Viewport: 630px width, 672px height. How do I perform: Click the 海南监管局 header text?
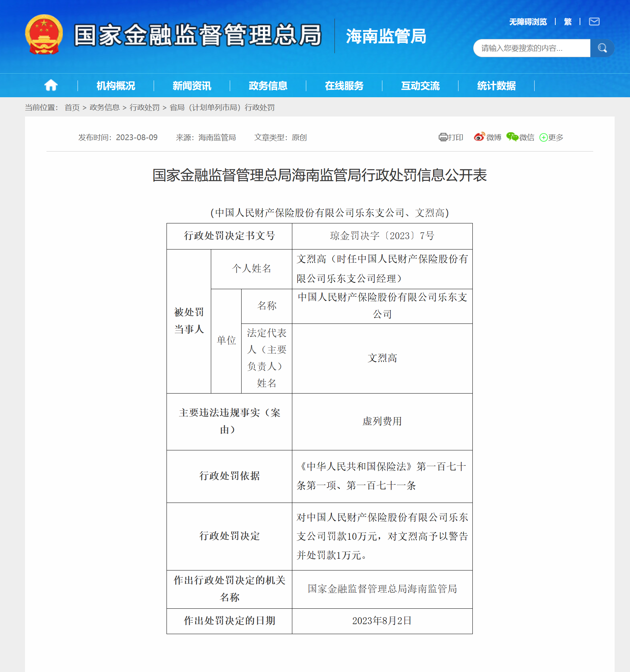[386, 36]
